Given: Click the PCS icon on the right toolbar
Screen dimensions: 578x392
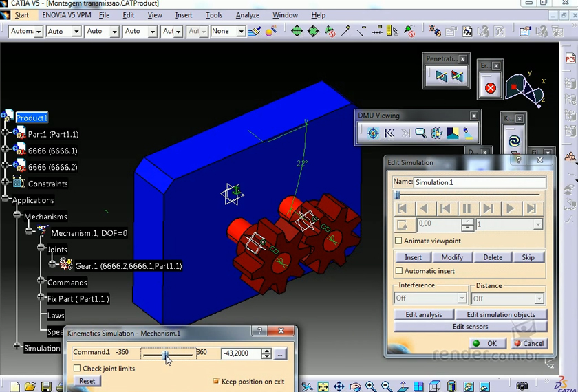Looking at the screenshot, I should [x=570, y=60].
